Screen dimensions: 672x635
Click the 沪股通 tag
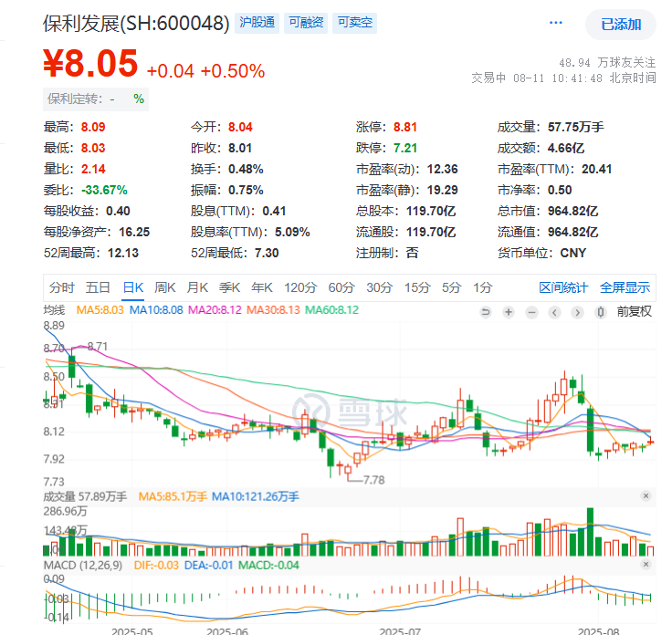tap(257, 22)
